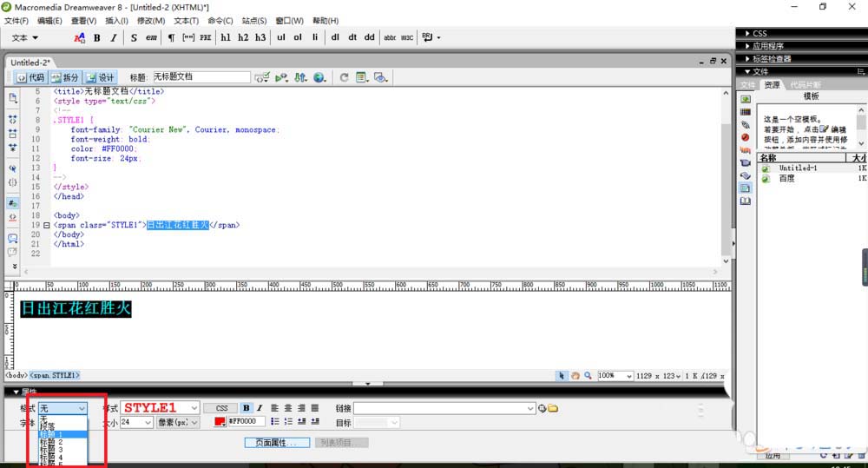Open 像素(px) unit dropdown
Screen dimensions: 868x468
pyautogui.click(x=178, y=422)
